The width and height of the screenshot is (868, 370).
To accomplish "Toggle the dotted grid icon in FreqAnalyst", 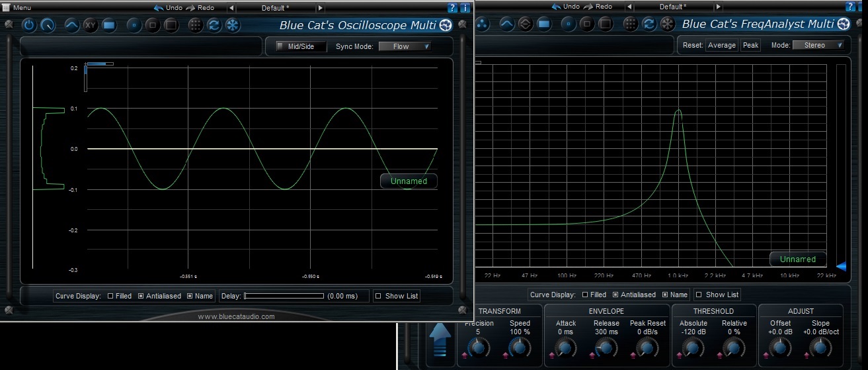I will [x=631, y=24].
